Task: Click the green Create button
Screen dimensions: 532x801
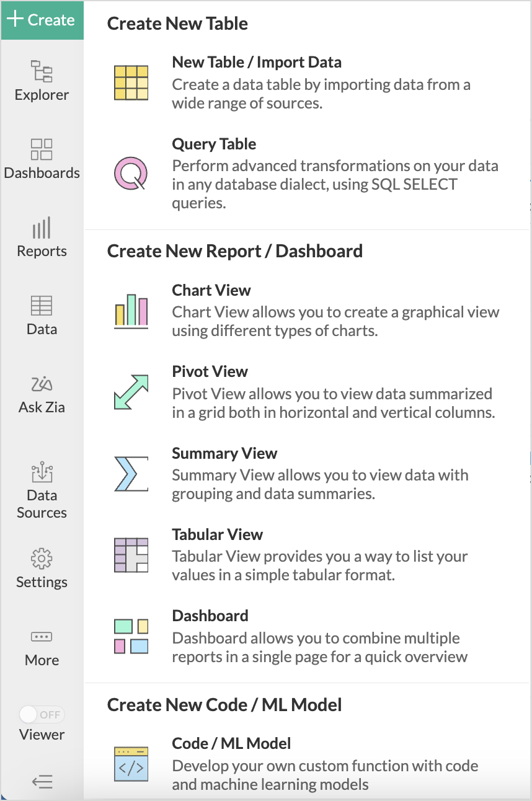Action: tap(42, 20)
